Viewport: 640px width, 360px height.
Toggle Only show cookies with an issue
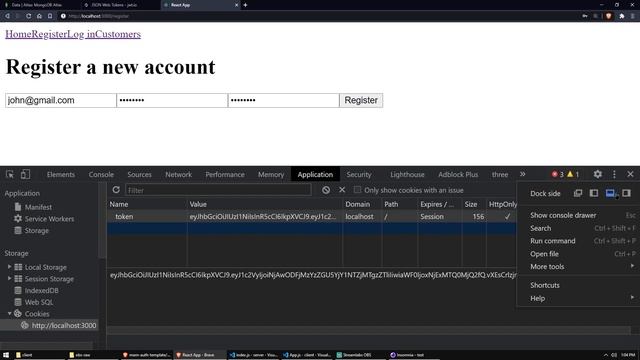(x=358, y=190)
